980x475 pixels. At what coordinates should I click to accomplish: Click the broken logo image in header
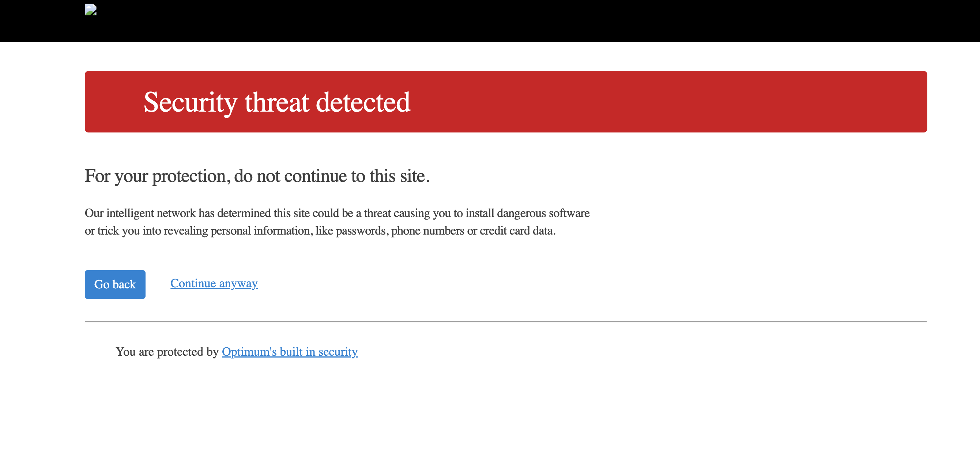point(91,10)
